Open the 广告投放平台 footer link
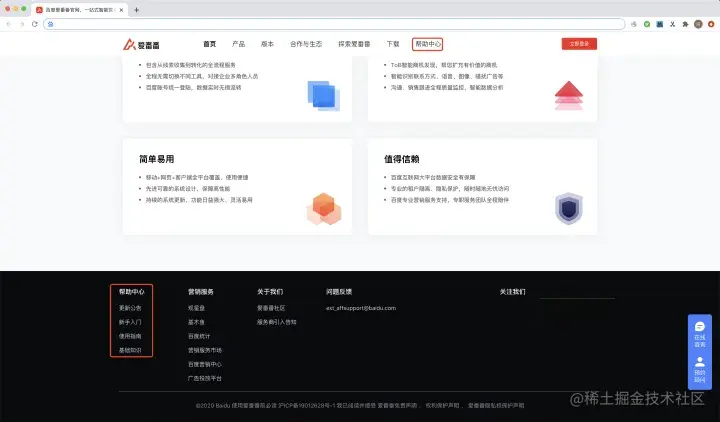 [205, 378]
